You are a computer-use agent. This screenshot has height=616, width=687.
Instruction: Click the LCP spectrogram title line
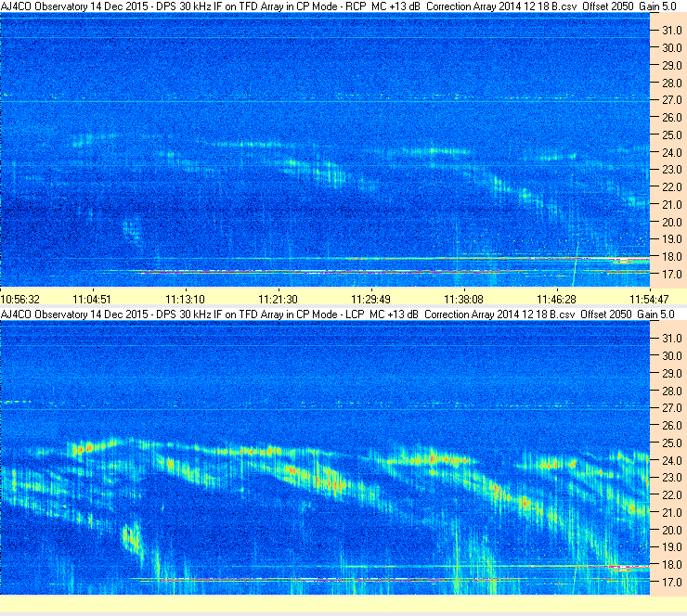[337, 314]
